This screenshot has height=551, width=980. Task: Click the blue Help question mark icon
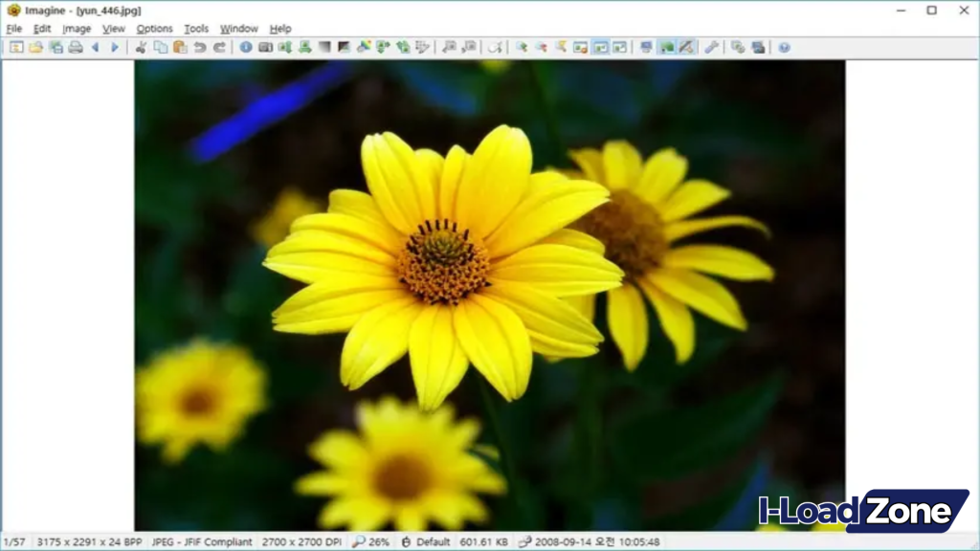tap(784, 47)
